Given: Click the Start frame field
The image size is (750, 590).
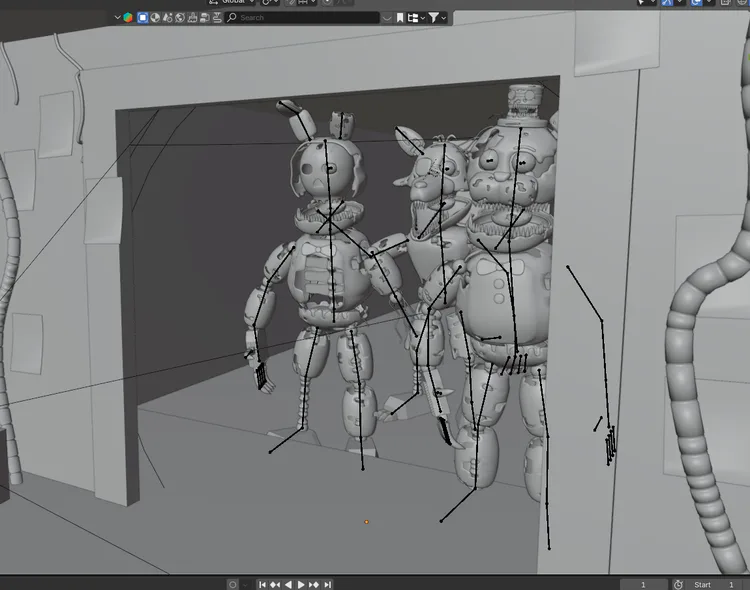Looking at the screenshot, I should 714,584.
